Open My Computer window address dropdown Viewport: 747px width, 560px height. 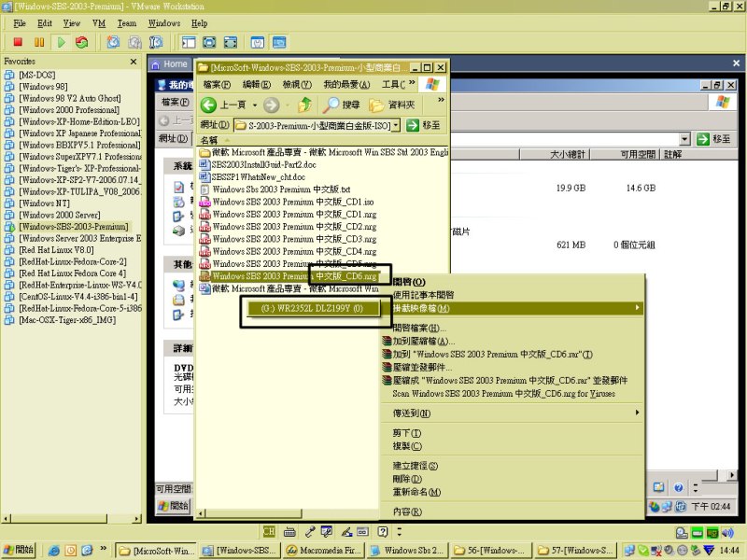pos(684,139)
